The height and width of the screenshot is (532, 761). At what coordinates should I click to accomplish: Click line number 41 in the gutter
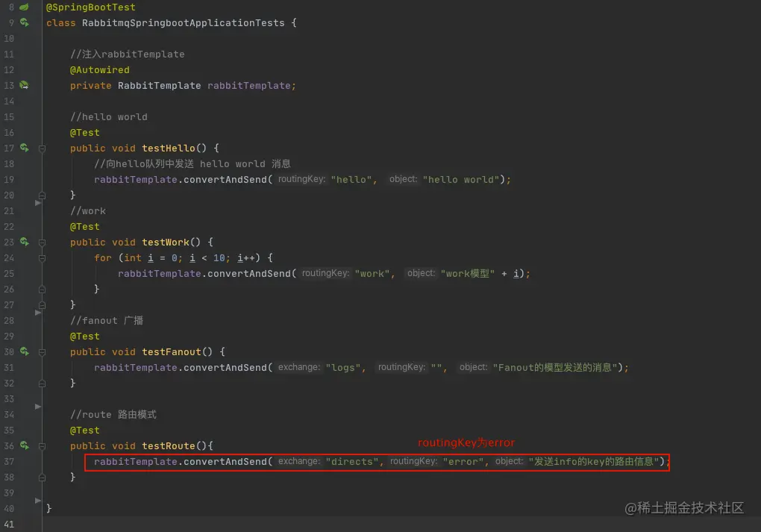click(9, 525)
